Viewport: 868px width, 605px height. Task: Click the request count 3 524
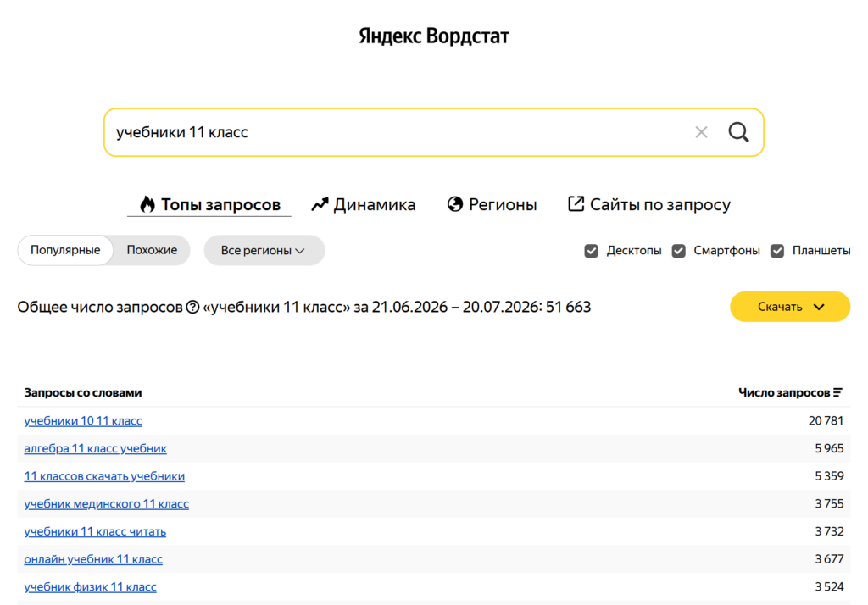[829, 586]
